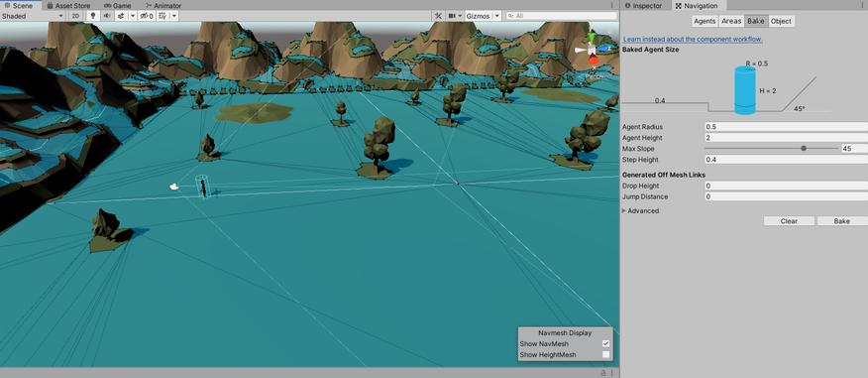868x378 pixels.
Task: Toggle scene effects icon
Action: pos(121,16)
